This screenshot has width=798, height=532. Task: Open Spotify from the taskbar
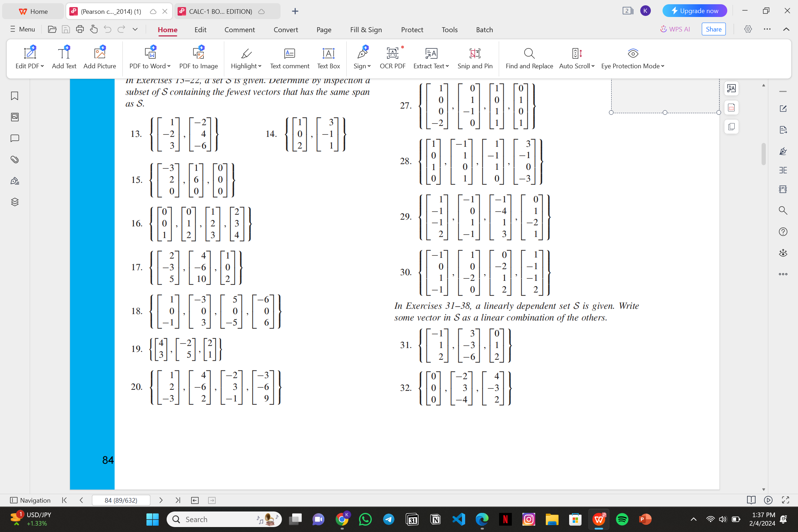tap(622, 519)
